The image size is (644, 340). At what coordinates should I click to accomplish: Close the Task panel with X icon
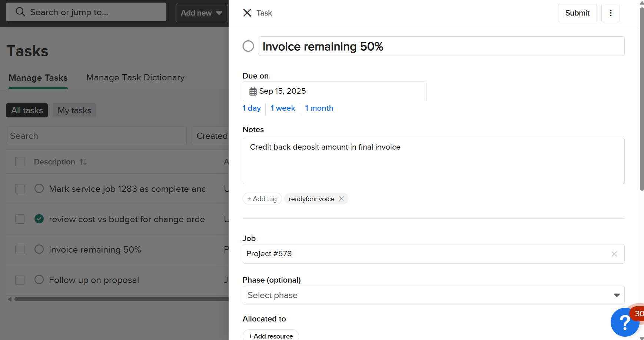tap(247, 13)
